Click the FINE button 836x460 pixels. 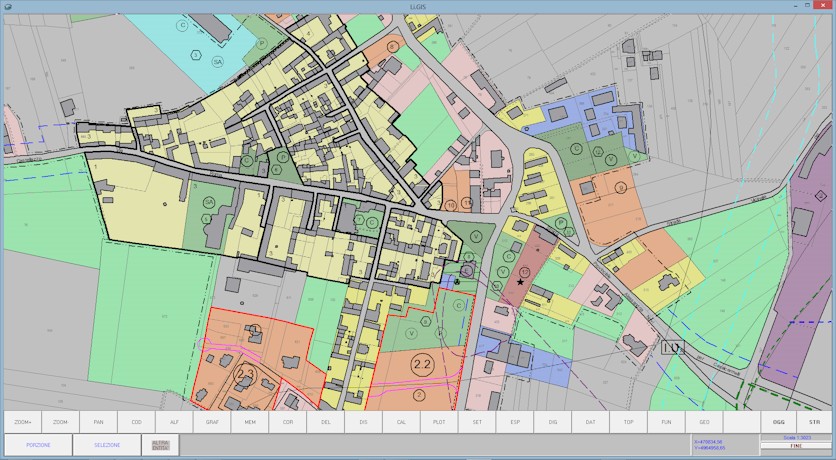[796, 446]
